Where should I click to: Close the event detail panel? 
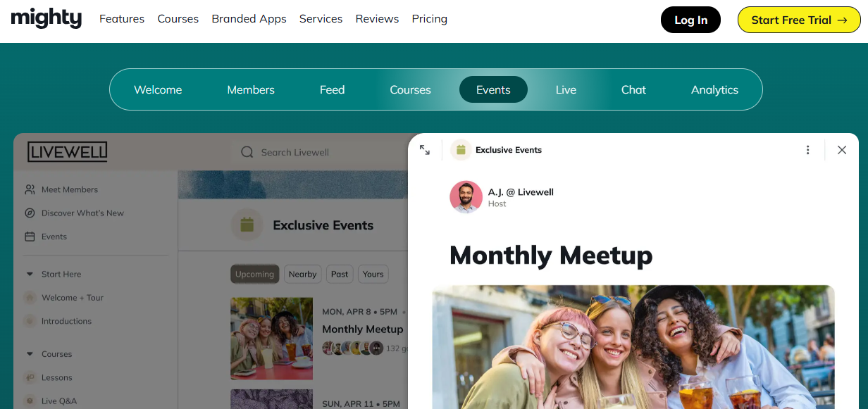841,150
